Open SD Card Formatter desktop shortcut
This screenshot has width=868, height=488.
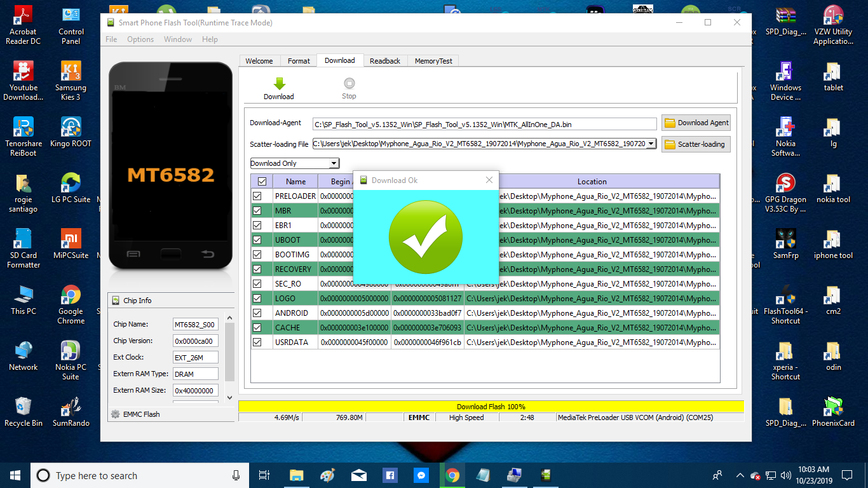coord(23,249)
